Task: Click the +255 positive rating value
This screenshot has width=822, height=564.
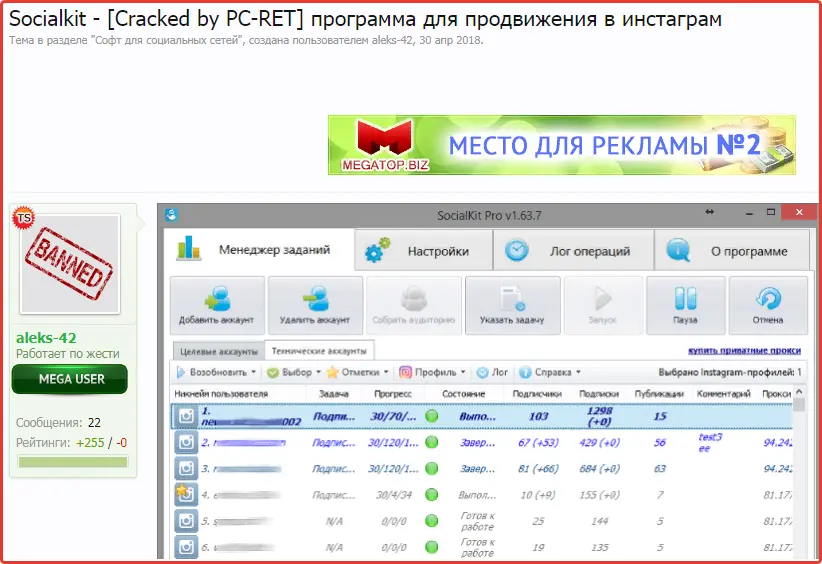Action: [90, 442]
